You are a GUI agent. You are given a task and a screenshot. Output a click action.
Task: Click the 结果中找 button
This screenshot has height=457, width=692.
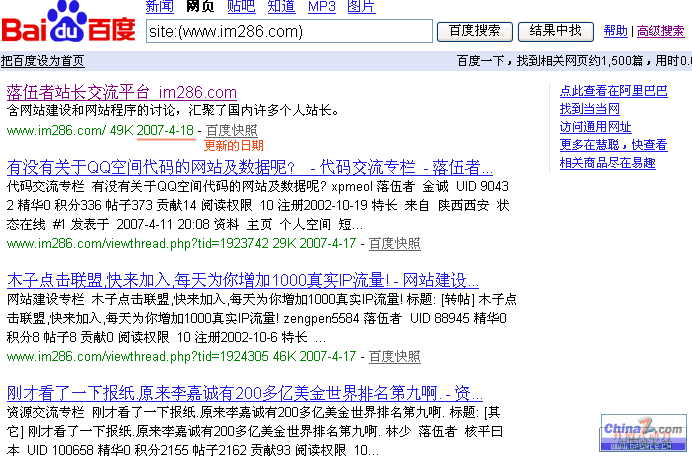[x=556, y=31]
